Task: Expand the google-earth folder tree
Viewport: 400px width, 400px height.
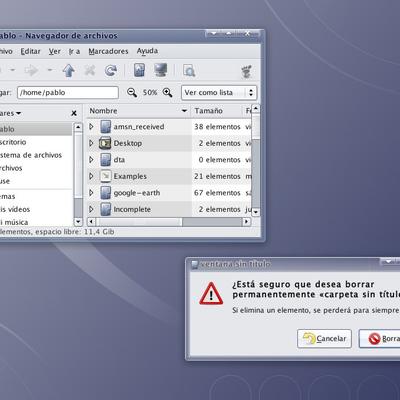Action: (x=91, y=193)
